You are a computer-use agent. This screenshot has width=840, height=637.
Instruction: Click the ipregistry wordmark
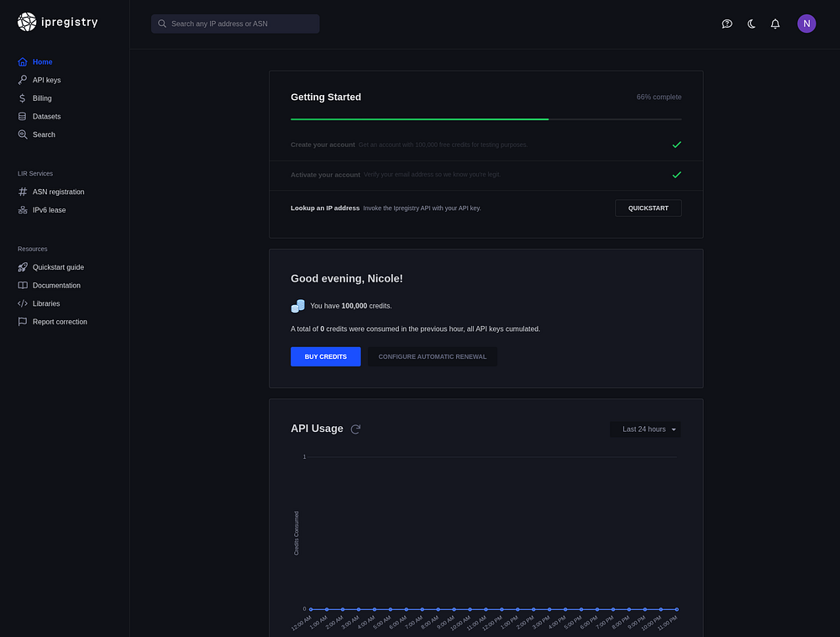coord(70,22)
